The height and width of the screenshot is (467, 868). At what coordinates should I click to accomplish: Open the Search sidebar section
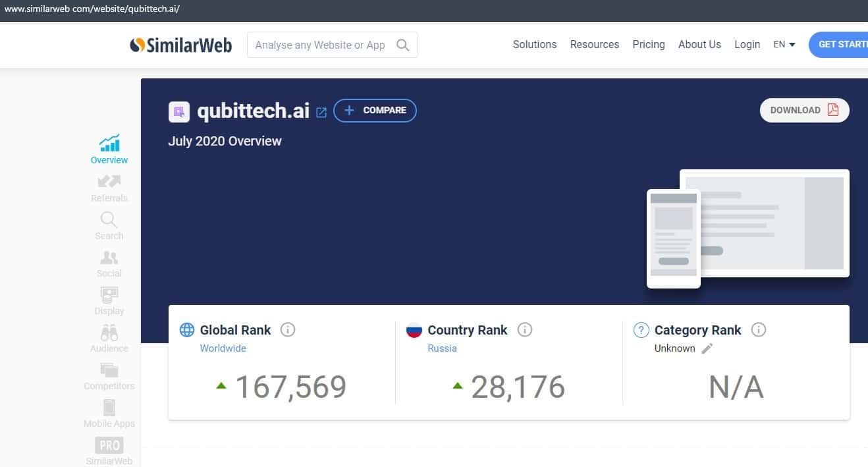tap(109, 225)
